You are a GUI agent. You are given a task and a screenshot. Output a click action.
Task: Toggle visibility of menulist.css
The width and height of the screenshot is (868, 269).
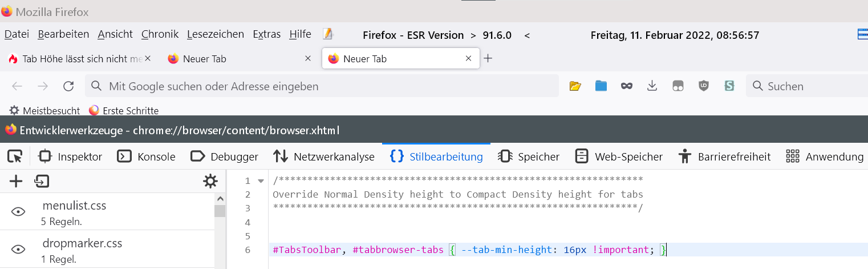pos(19,212)
